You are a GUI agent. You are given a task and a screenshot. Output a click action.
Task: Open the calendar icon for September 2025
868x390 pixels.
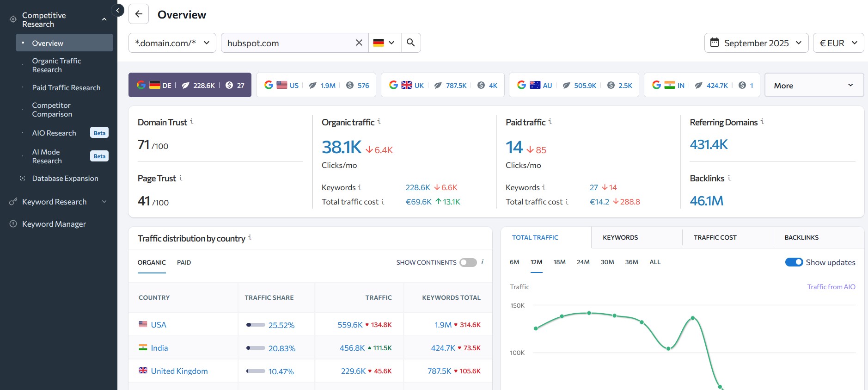(x=715, y=43)
